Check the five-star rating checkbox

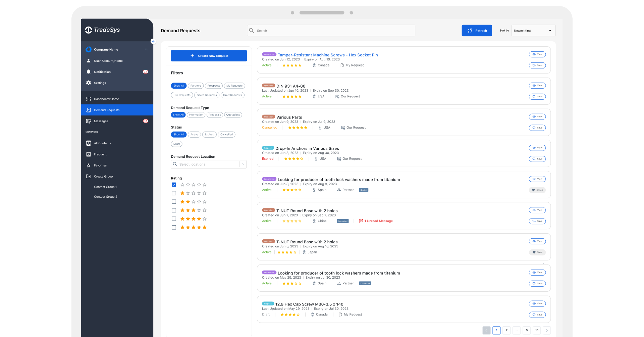click(x=174, y=228)
